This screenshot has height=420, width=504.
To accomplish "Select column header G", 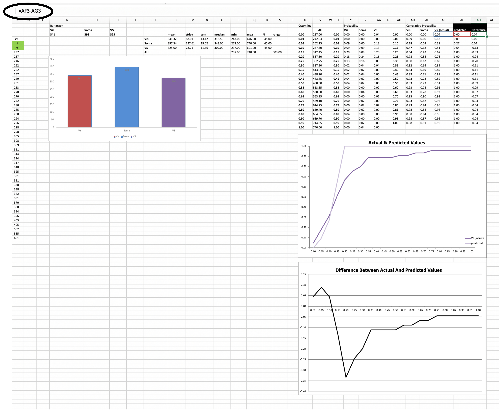I will [x=67, y=20].
